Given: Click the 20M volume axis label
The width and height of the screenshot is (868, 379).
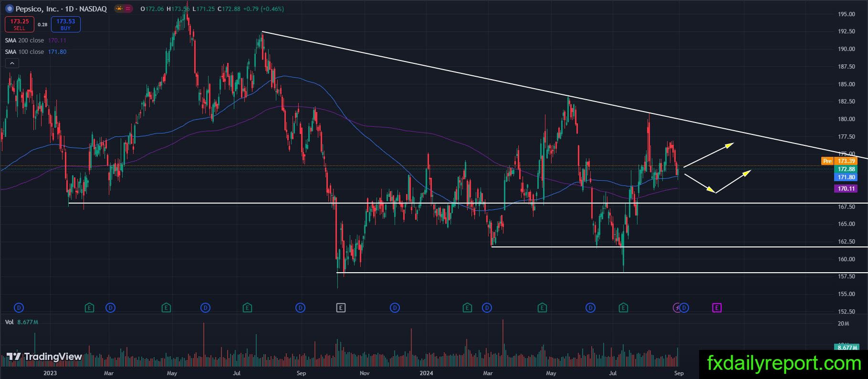Looking at the screenshot, I should tap(843, 324).
